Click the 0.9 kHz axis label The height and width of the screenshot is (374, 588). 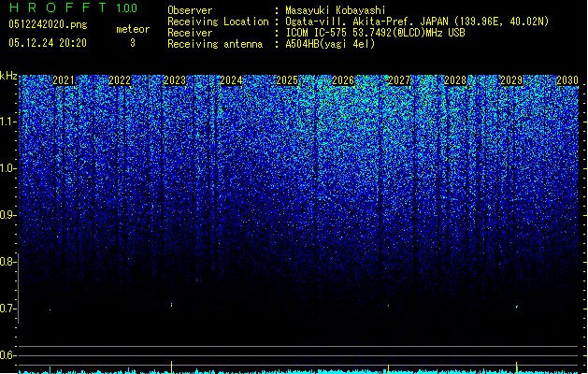point(7,215)
